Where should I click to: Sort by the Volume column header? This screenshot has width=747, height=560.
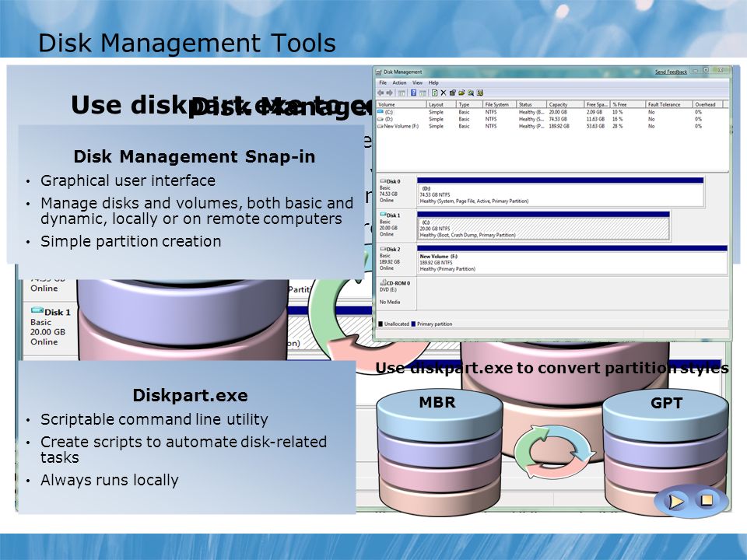[x=401, y=104]
